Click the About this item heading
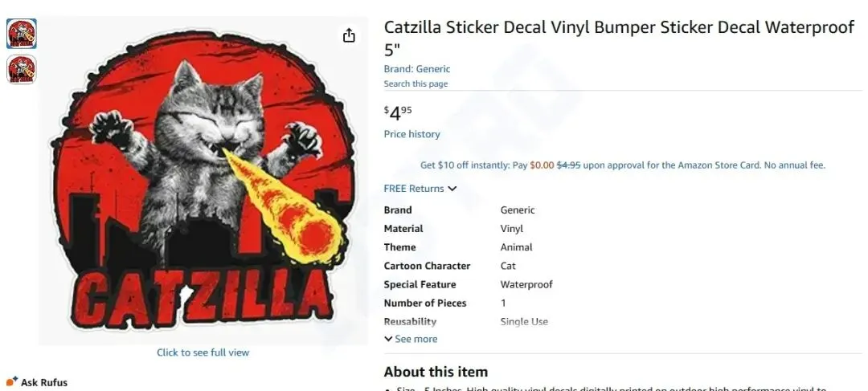This screenshot has width=868, height=391. 436,372
